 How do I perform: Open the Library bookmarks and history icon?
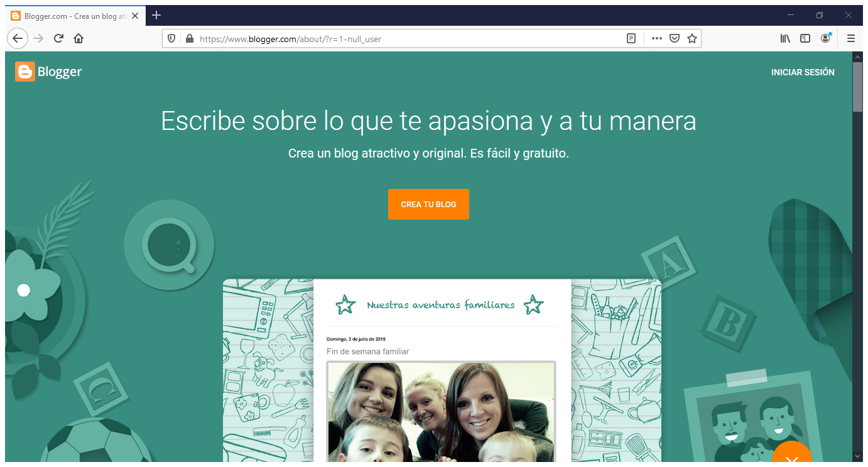[785, 38]
